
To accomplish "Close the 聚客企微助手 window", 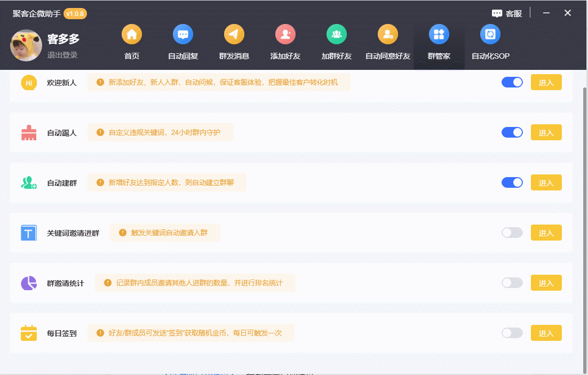I will click(x=568, y=13).
